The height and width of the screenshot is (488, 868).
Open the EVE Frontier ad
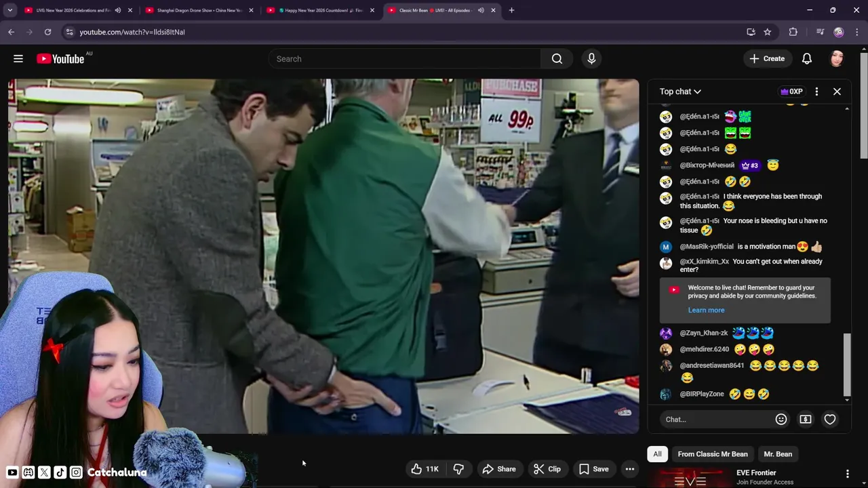tap(756, 473)
